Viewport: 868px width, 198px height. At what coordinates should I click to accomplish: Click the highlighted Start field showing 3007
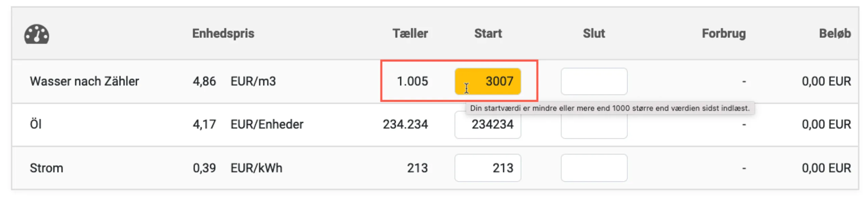tap(487, 81)
